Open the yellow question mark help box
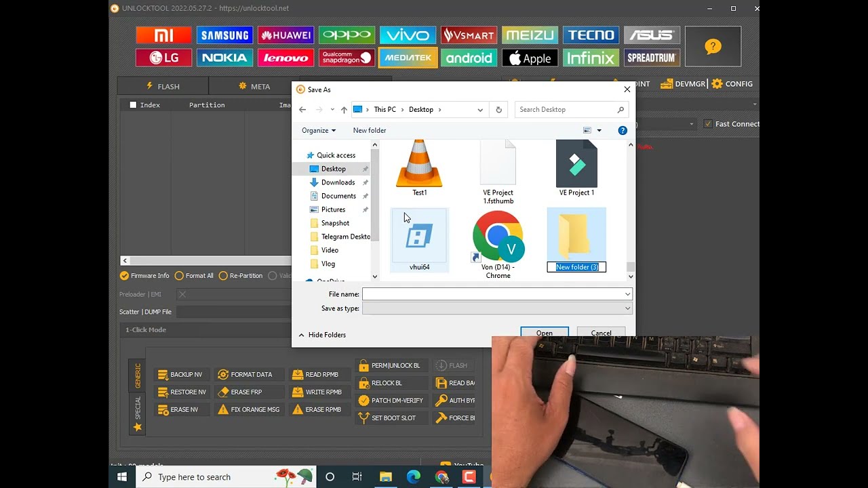Image resolution: width=868 pixels, height=488 pixels. (713, 46)
